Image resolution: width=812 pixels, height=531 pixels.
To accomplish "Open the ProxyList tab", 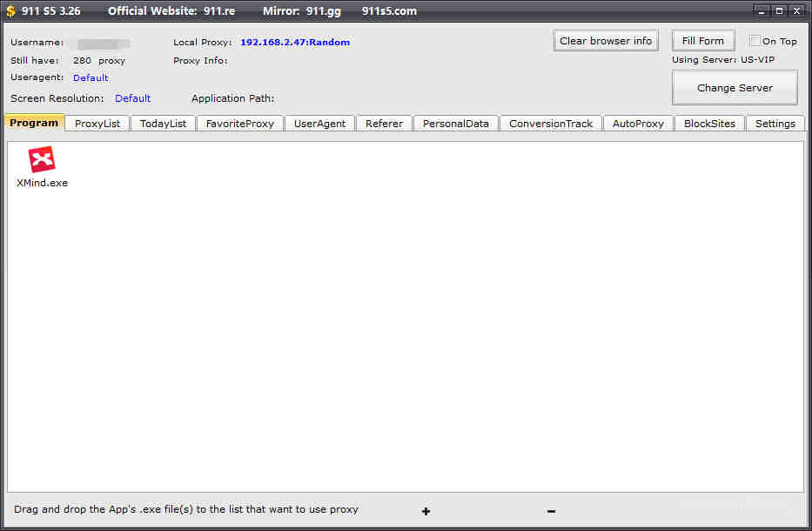I will (97, 124).
